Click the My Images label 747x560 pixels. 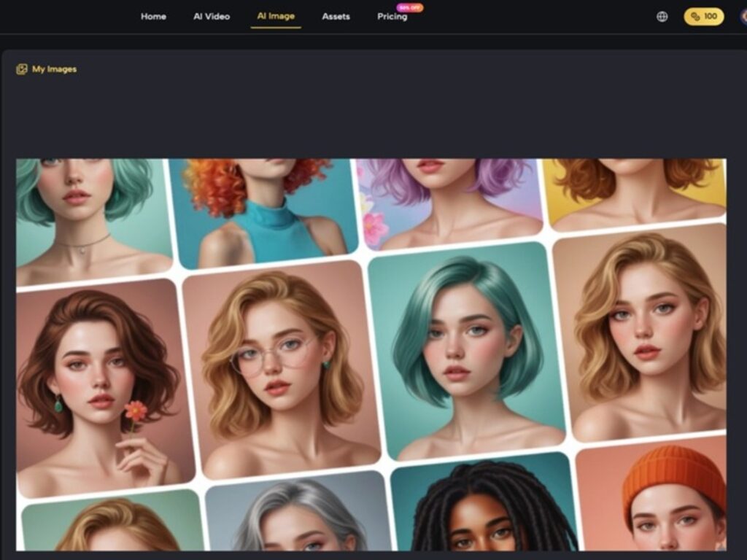click(54, 69)
